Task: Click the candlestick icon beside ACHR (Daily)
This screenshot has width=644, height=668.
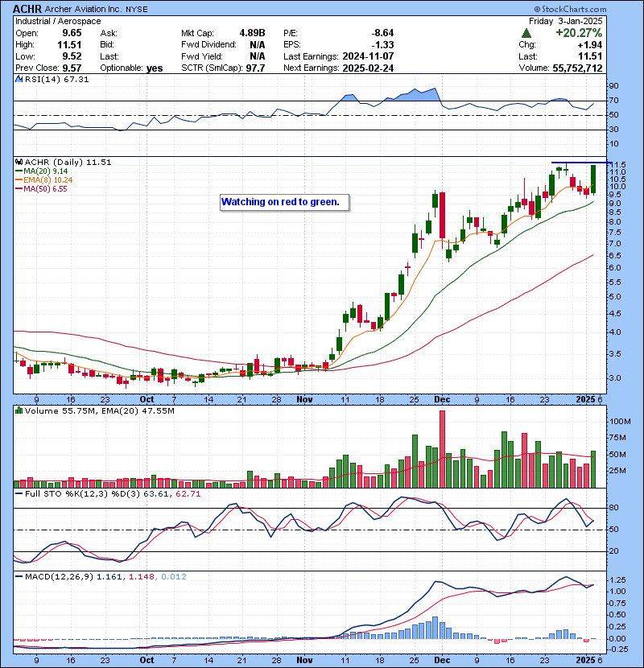Action: [19, 162]
